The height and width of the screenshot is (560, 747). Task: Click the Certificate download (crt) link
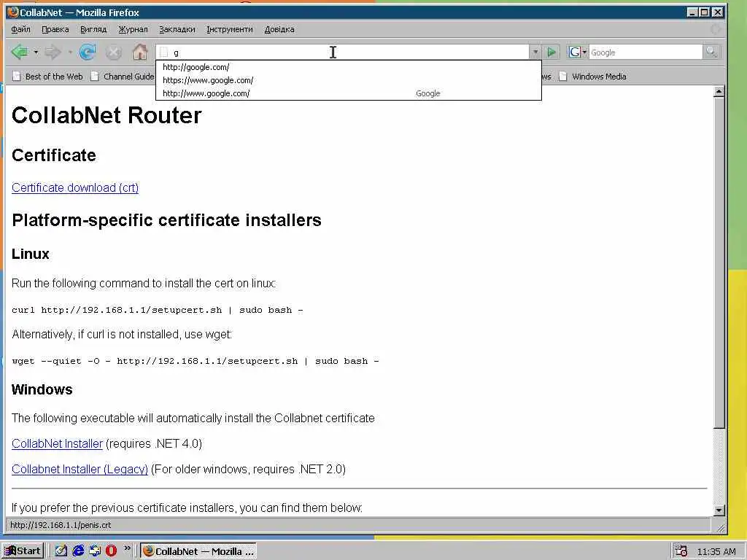(75, 187)
